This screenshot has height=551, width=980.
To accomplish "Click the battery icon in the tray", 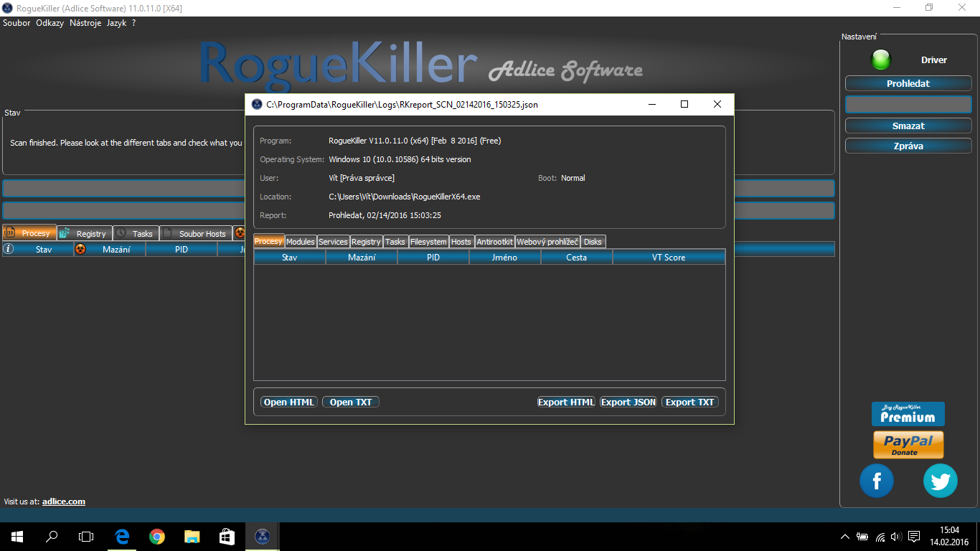I will pos(862,537).
